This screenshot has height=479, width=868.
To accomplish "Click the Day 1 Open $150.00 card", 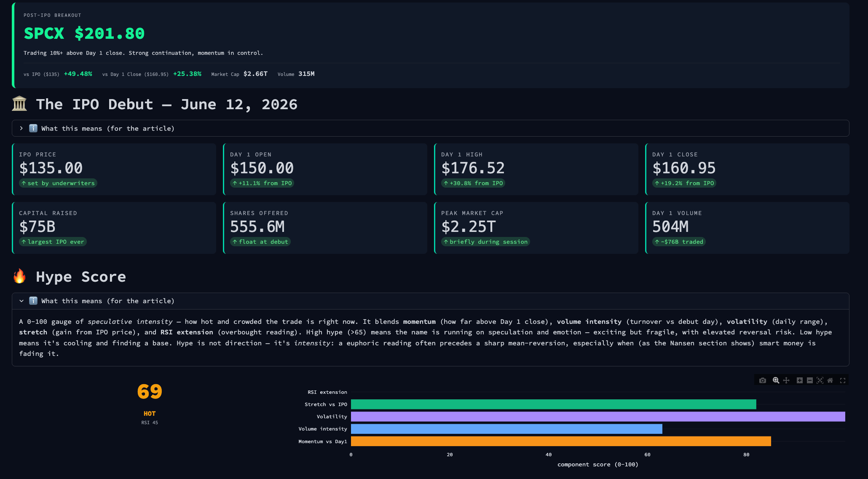I will click(325, 169).
